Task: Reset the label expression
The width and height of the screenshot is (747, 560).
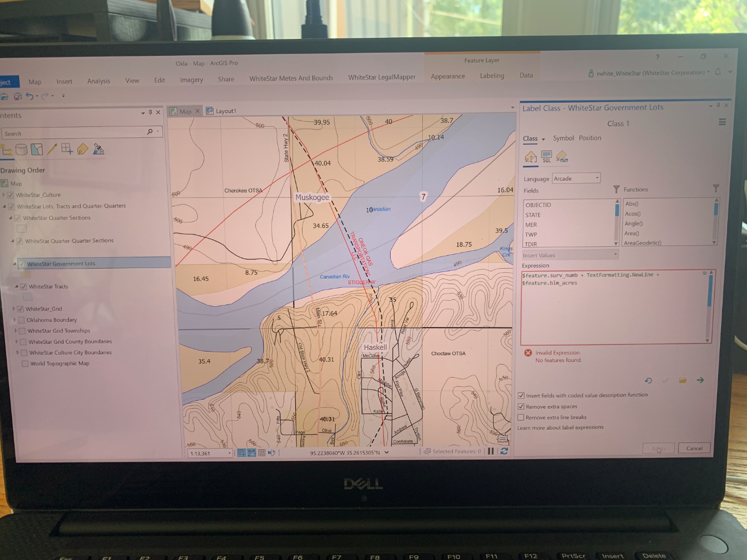Action: click(648, 381)
